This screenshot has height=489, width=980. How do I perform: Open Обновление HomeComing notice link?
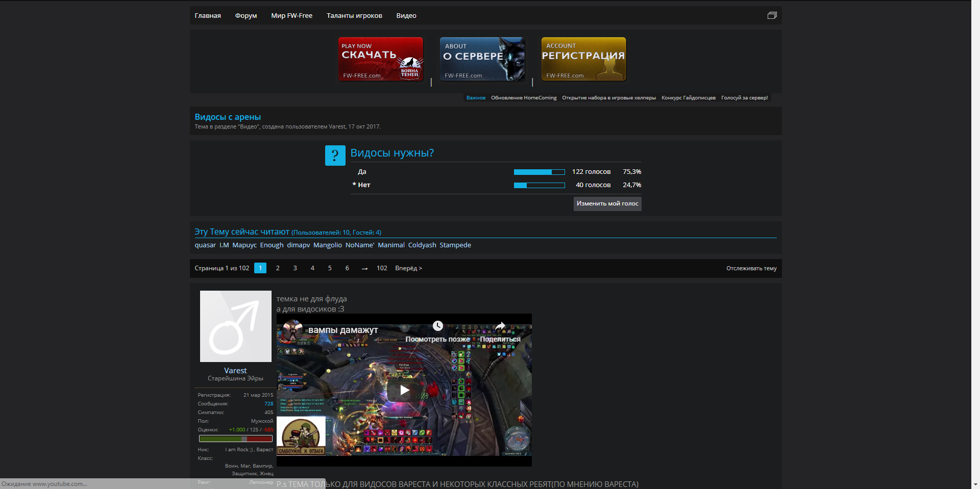click(x=524, y=98)
